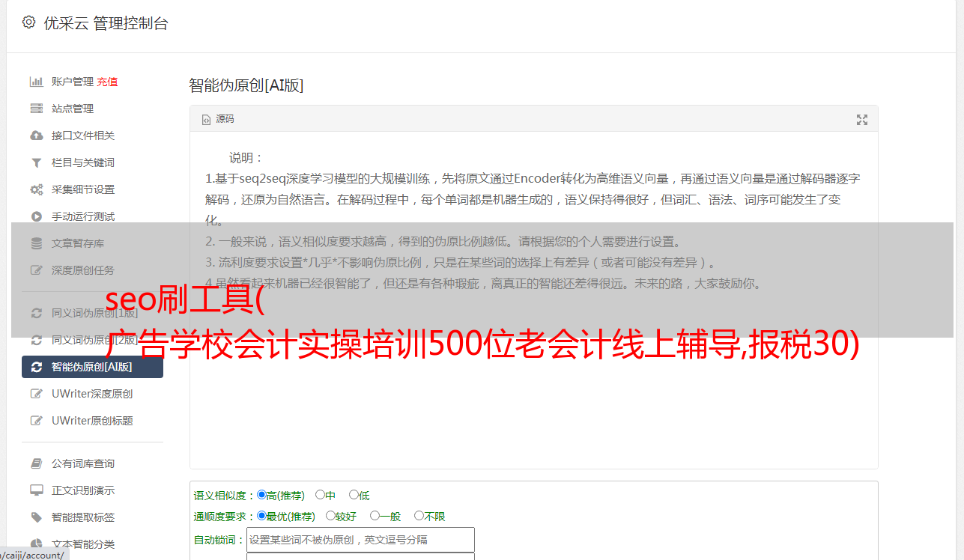This screenshot has width=964, height=560.
Task: Click the 自动锁词 input field
Action: (360, 540)
